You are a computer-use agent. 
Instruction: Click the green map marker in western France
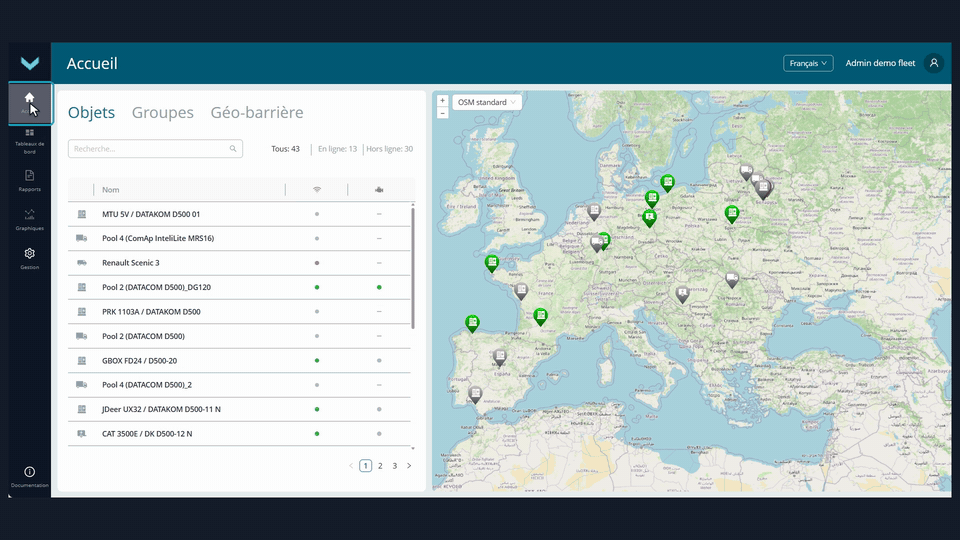(492, 263)
